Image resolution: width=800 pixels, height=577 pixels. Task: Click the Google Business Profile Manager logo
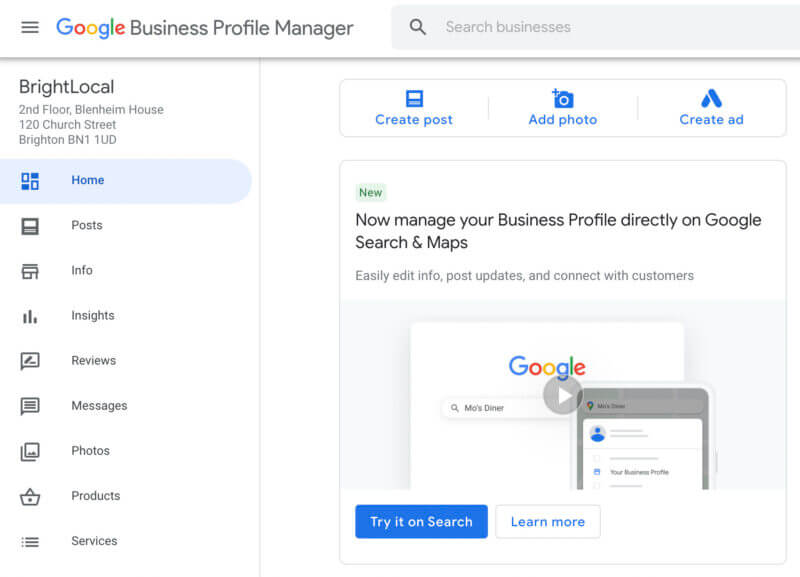(205, 27)
